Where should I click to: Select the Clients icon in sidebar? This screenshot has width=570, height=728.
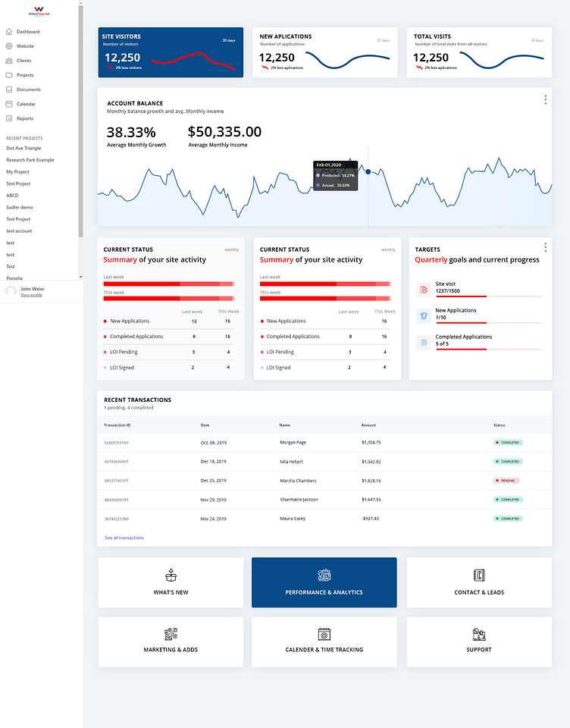click(9, 61)
